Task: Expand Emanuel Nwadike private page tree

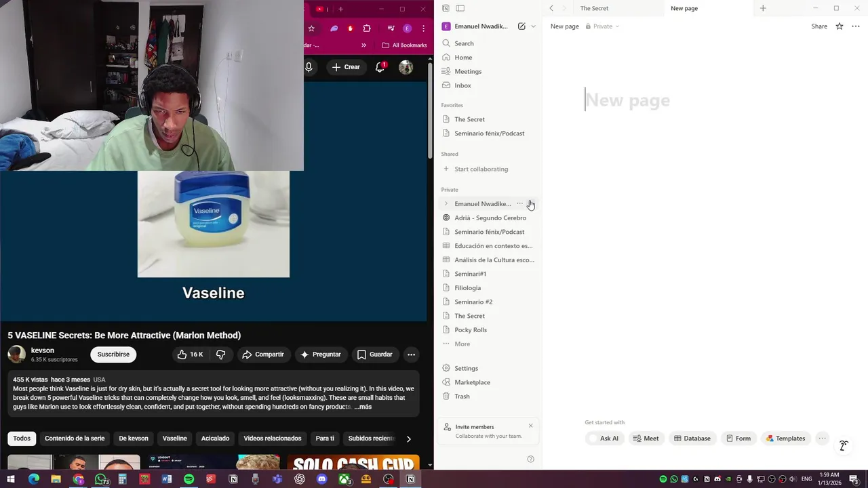Action: pyautogui.click(x=446, y=204)
